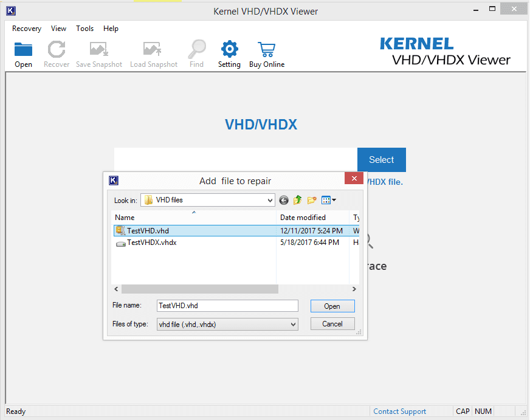
Task: Click the Recover toolbar icon
Action: click(56, 49)
